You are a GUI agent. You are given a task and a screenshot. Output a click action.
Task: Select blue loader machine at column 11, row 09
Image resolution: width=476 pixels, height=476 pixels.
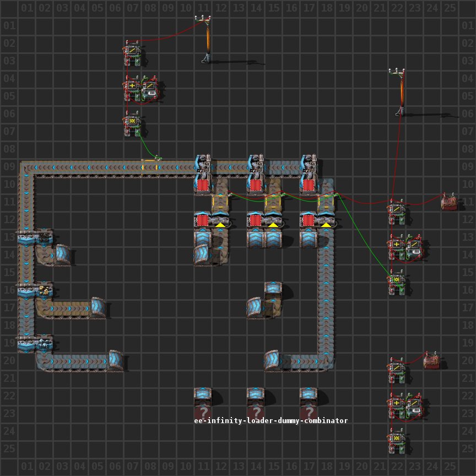[x=203, y=165]
